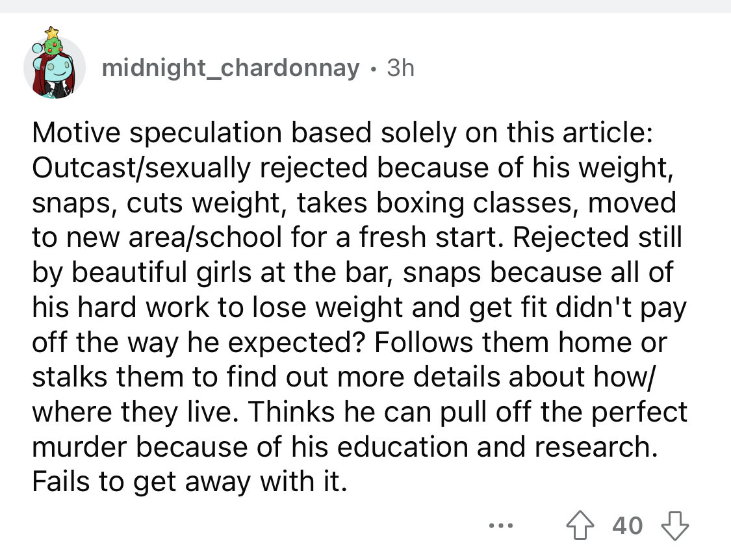Viewport: 731px width, 560px height.
Task: Visit the midnight_chardonnay user profile
Action: click(231, 68)
